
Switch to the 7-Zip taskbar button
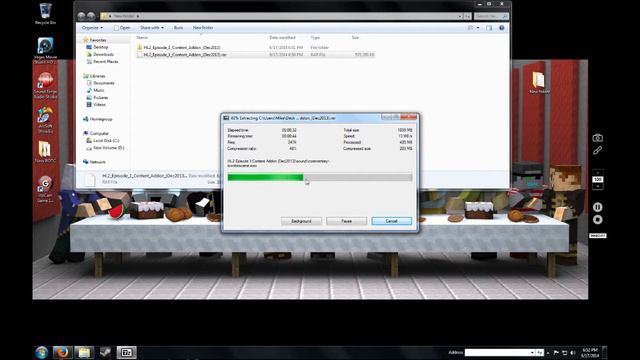[127, 353]
